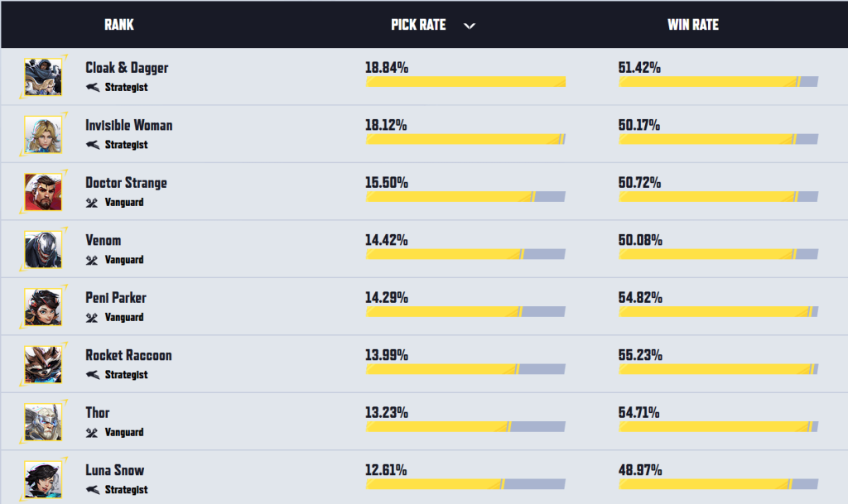The width and height of the screenshot is (848, 504).
Task: Open Cloak & Dagger hero portrait
Action: 43,77
